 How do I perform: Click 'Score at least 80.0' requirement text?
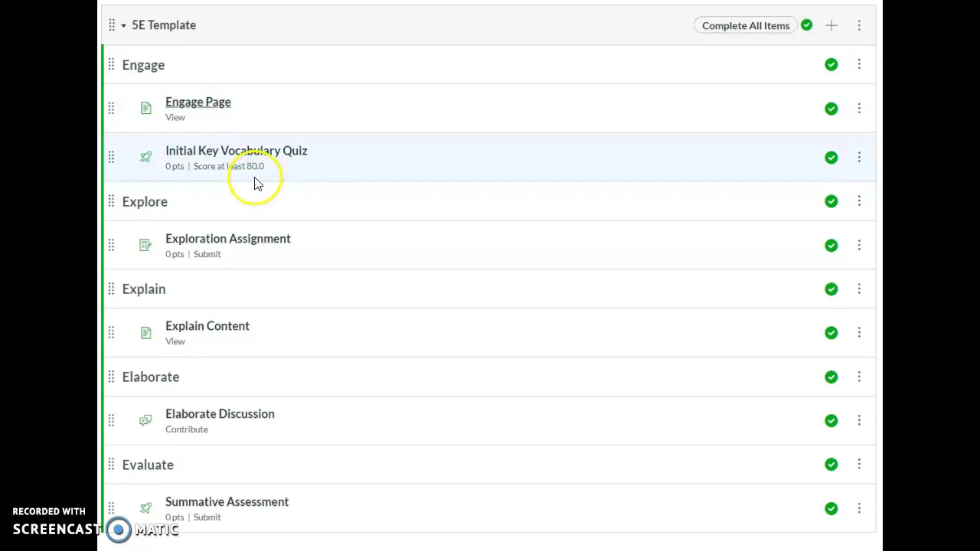point(229,166)
